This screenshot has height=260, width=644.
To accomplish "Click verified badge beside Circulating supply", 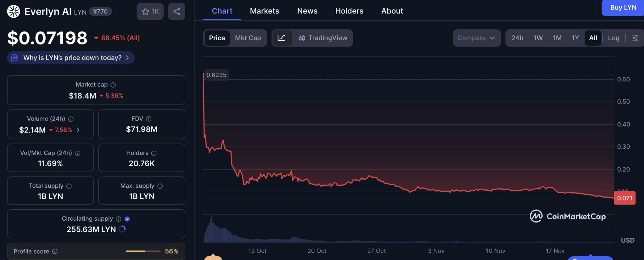I will (127, 219).
